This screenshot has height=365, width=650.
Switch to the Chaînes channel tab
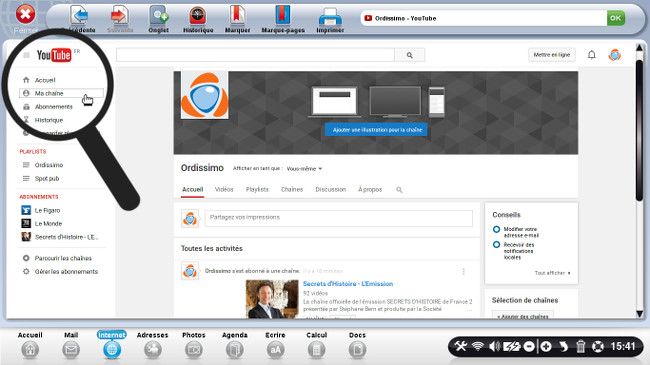[x=292, y=190]
